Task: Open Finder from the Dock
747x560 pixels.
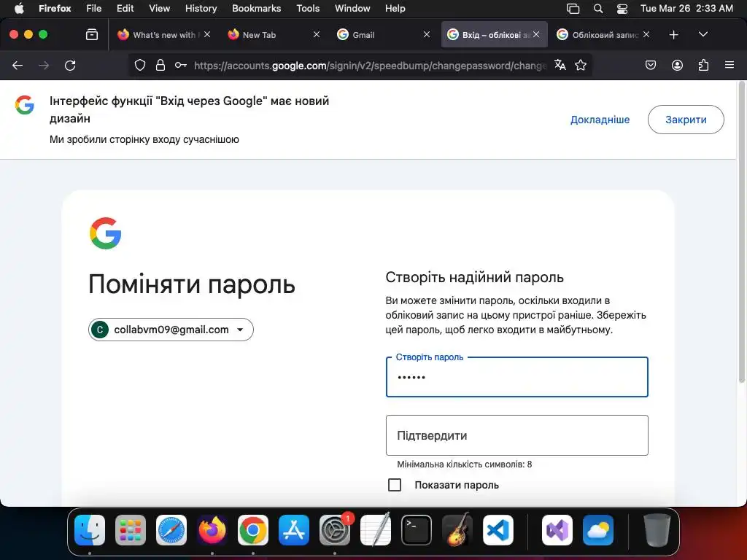Action: pyautogui.click(x=90, y=530)
